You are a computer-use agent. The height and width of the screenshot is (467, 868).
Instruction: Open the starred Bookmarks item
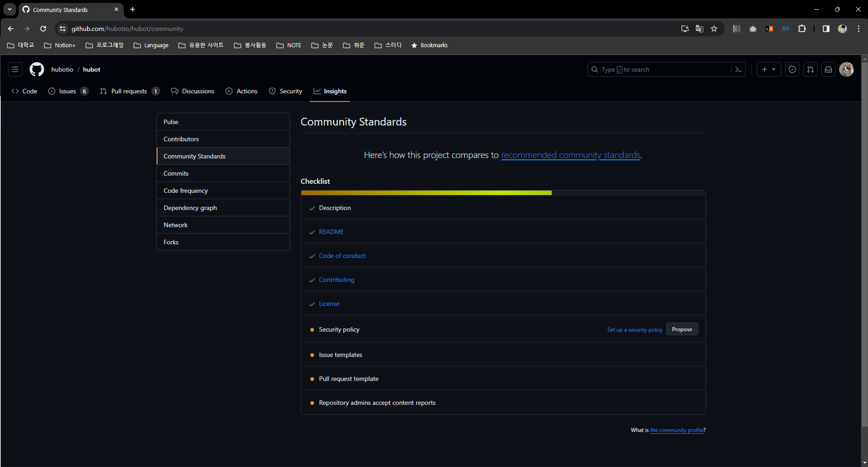click(429, 45)
